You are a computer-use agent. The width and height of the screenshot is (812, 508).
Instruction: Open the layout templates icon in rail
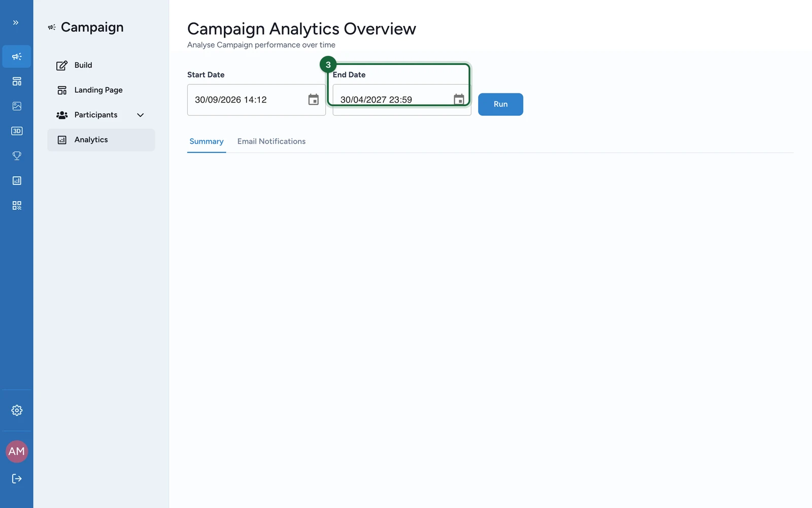[x=17, y=81]
